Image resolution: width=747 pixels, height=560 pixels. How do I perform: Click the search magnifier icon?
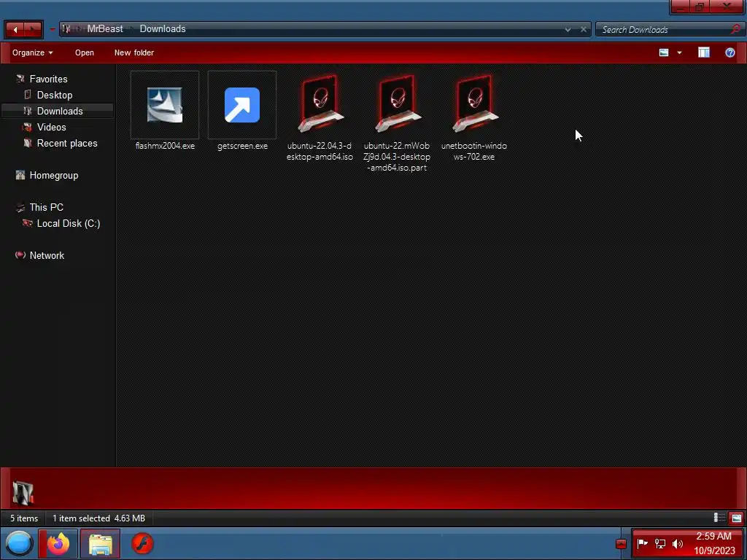(735, 29)
